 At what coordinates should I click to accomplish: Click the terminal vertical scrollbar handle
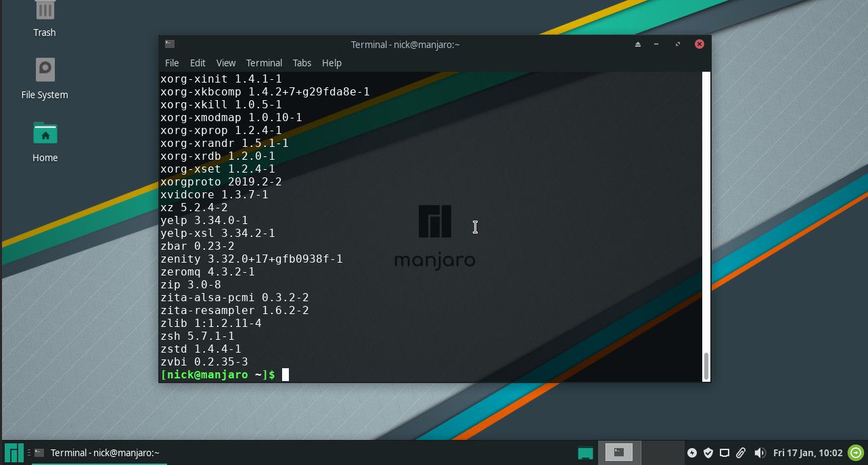[706, 366]
